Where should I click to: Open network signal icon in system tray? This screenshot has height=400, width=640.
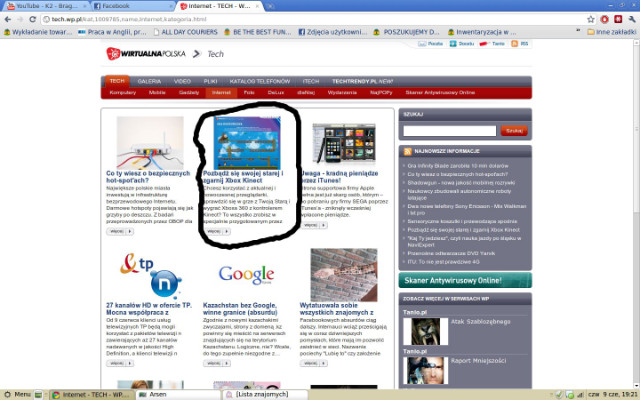click(580, 395)
